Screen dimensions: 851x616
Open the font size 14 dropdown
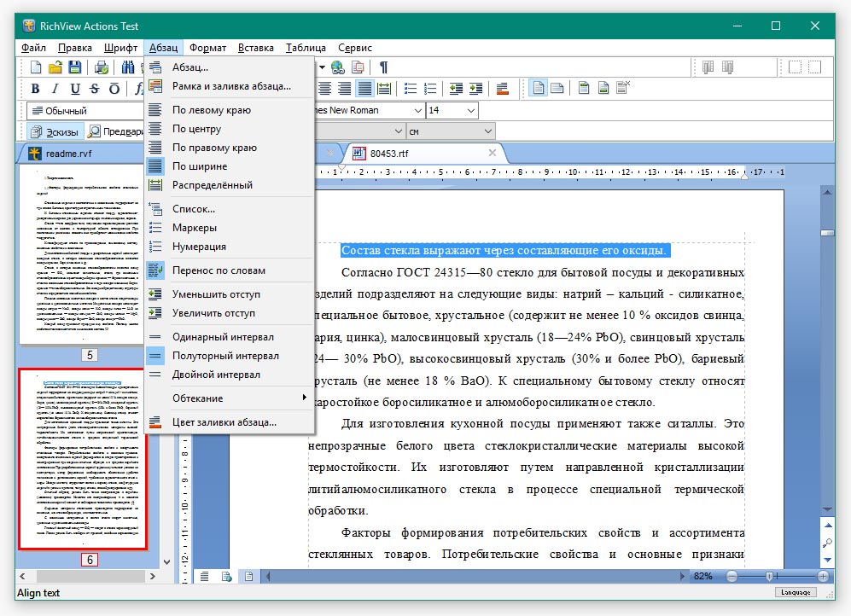point(471,110)
